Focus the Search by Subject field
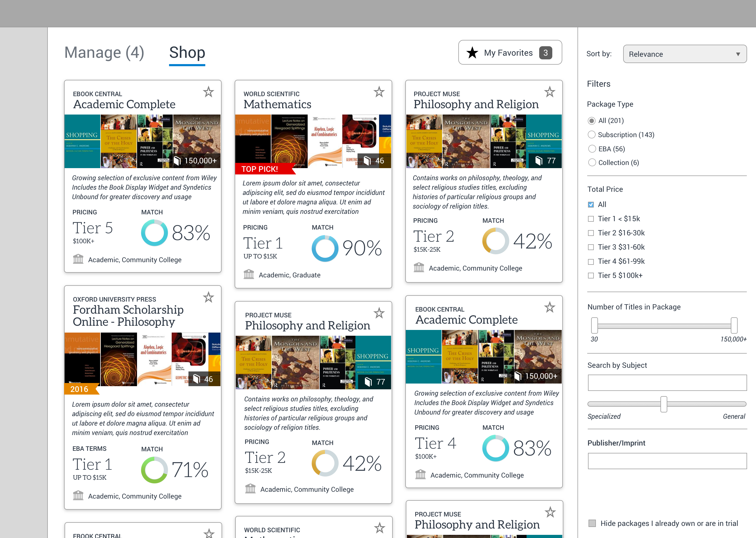The height and width of the screenshot is (538, 756). tap(667, 383)
